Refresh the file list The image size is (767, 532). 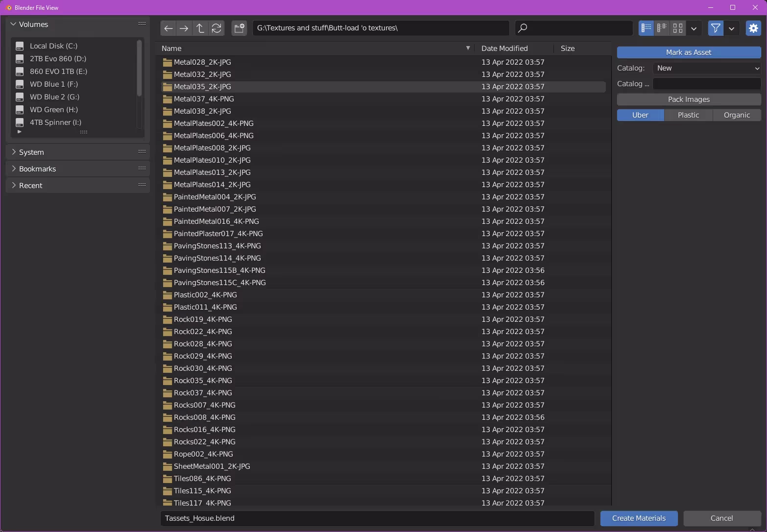216,28
